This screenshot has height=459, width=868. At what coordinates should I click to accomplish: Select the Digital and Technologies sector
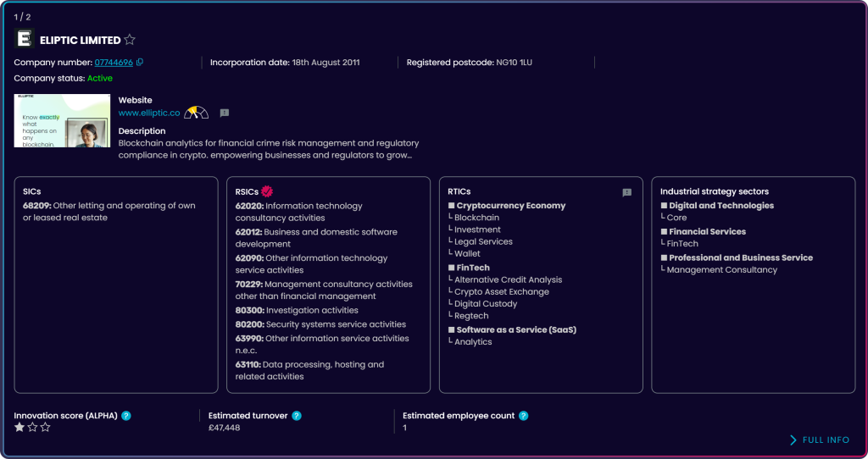(721, 206)
